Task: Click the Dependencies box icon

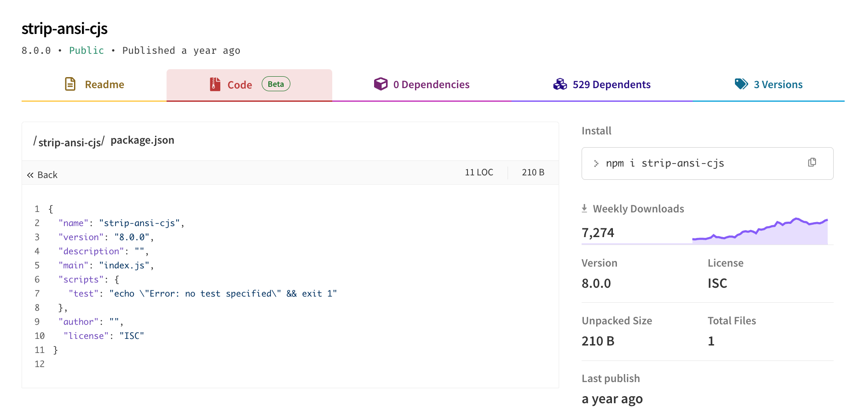Action: [381, 84]
